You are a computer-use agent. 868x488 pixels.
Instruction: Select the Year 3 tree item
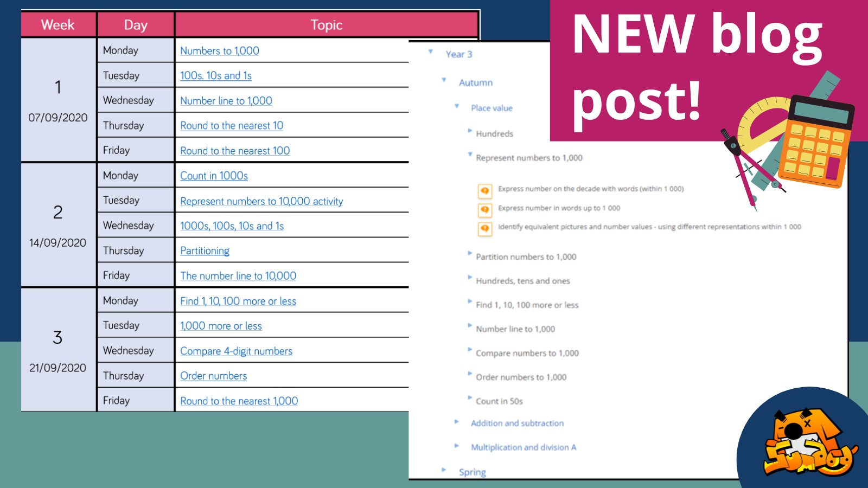[x=459, y=54]
